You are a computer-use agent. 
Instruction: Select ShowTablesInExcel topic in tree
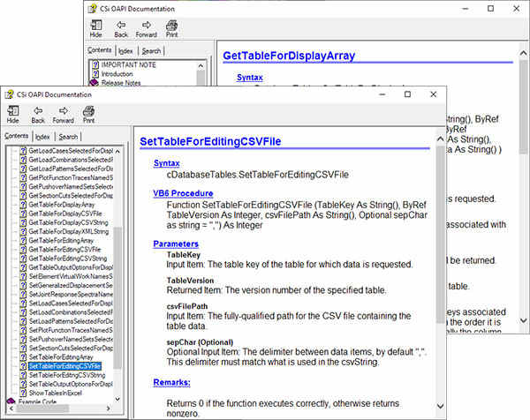pos(56,393)
